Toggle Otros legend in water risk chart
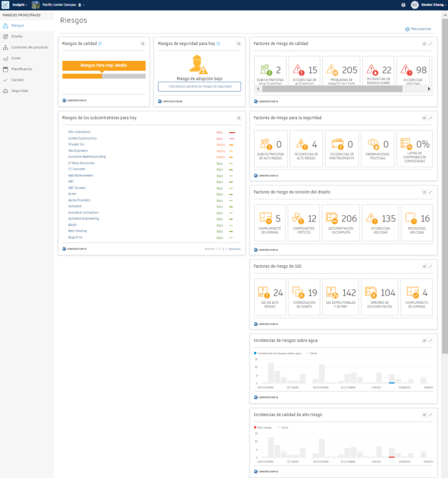 312,354
